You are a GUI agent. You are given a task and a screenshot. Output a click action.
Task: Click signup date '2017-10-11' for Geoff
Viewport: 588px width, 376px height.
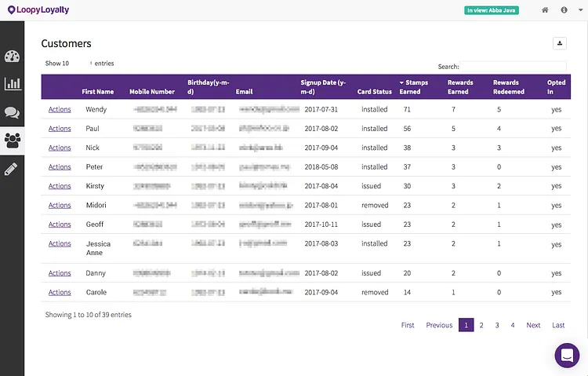(321, 225)
